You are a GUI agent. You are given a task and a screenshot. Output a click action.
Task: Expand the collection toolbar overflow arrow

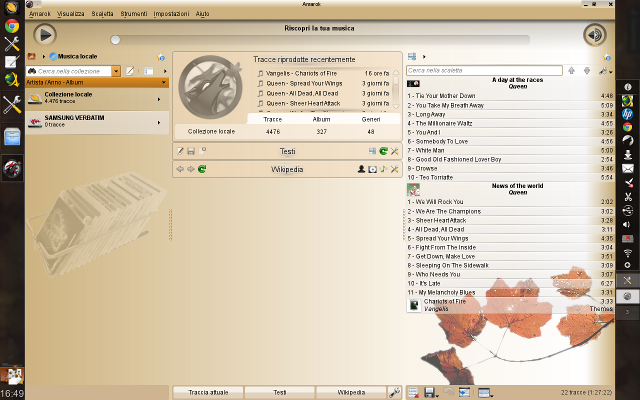(165, 71)
